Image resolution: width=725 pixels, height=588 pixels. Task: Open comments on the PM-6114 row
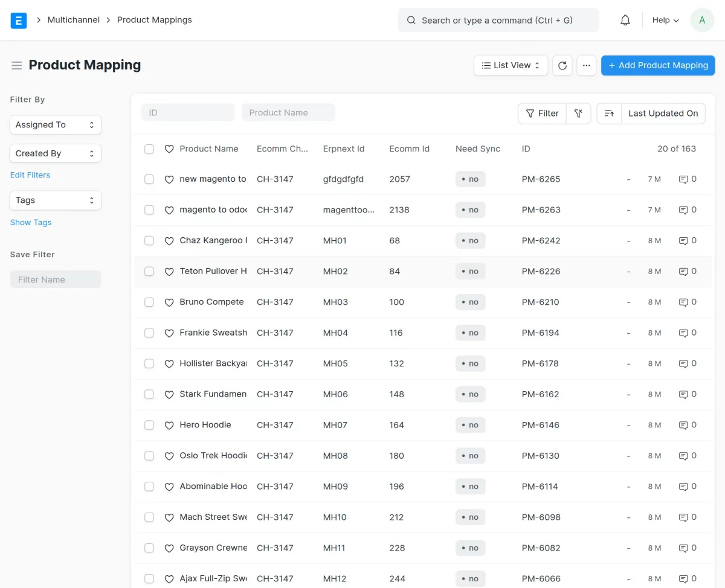click(688, 487)
